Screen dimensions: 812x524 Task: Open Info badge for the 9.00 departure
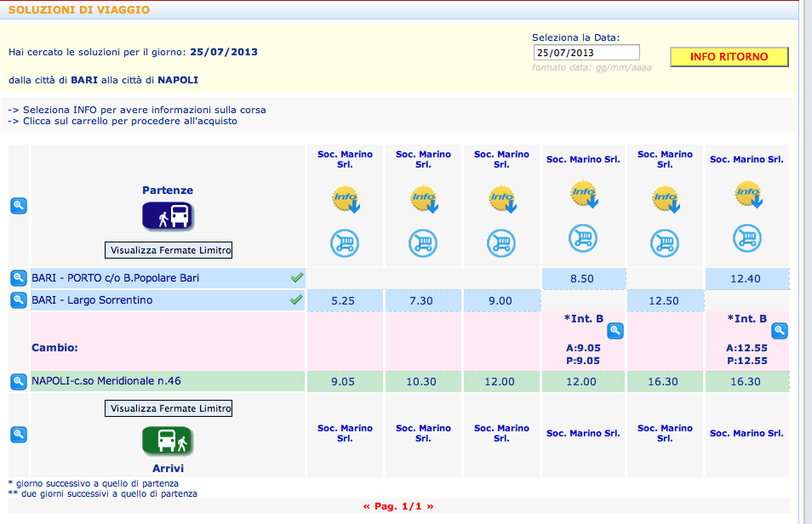tap(502, 199)
